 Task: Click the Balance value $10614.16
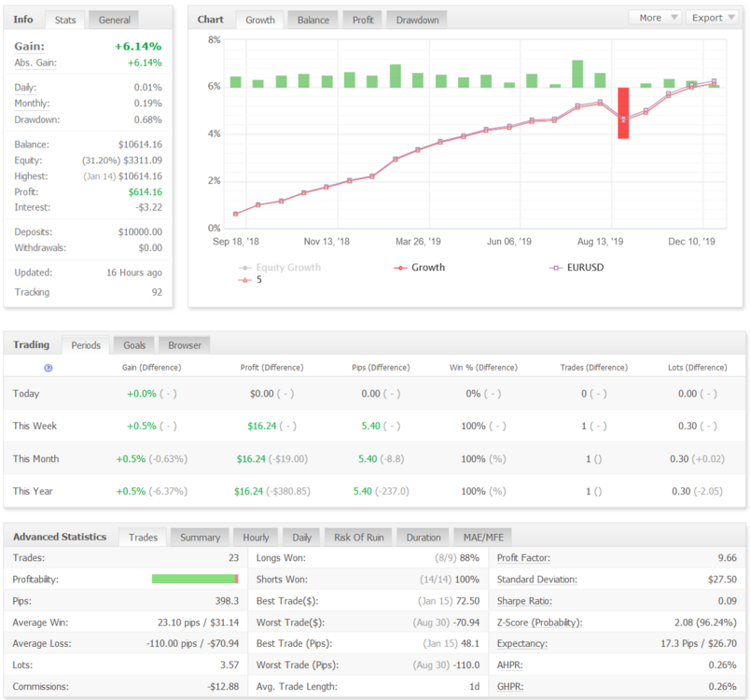click(x=140, y=145)
